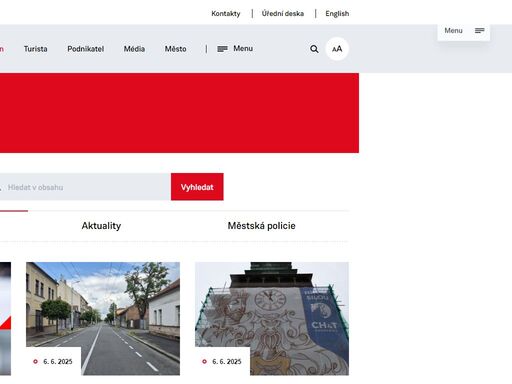Select the Město navigation item
The image size is (512, 384).
[x=176, y=49]
